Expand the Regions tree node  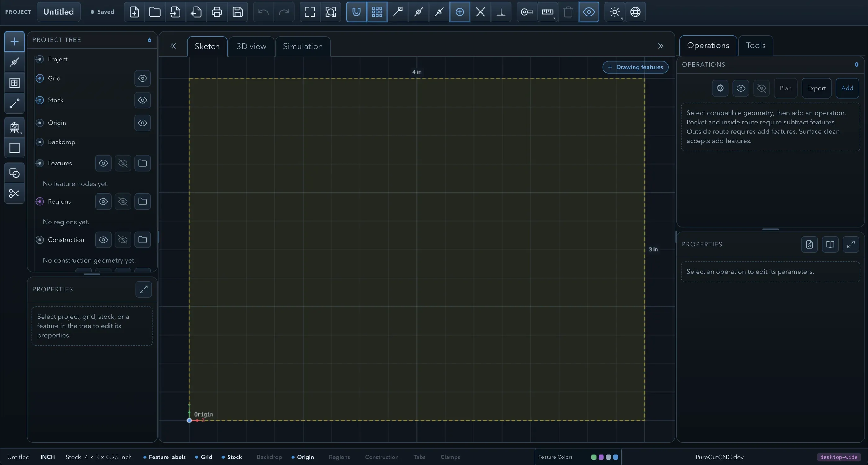point(40,201)
